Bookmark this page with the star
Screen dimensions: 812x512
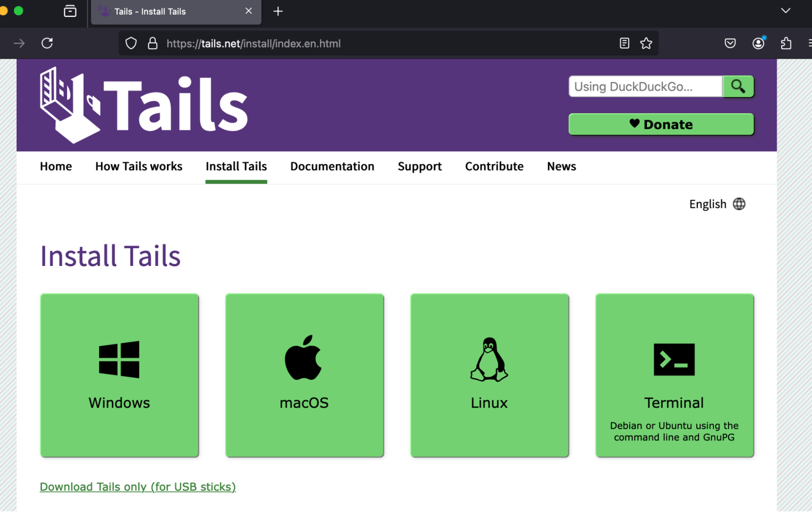(x=646, y=43)
